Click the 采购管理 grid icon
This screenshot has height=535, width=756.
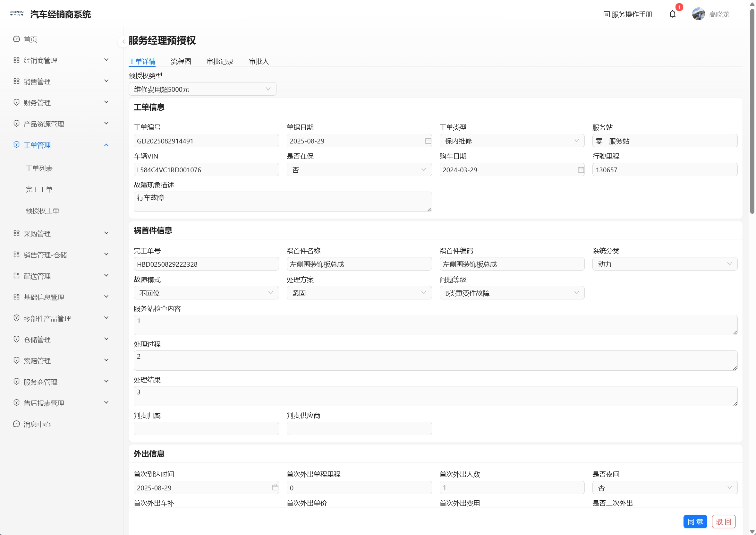click(x=16, y=233)
